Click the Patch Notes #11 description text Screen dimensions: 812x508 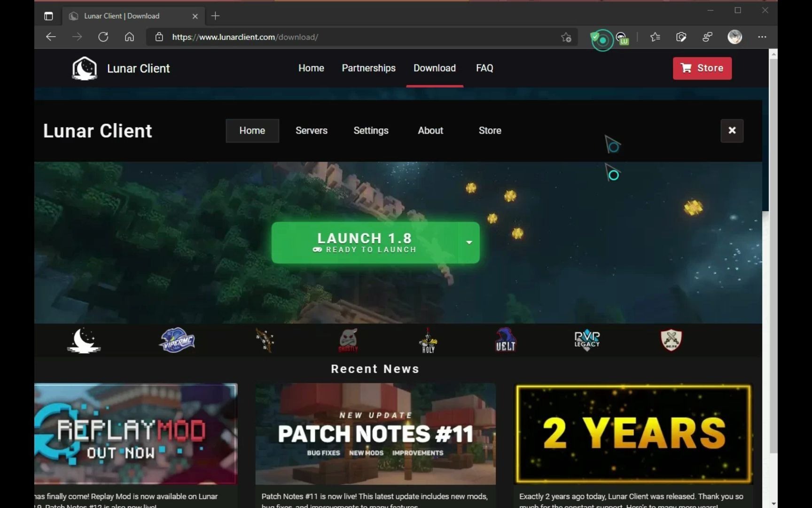pos(375,500)
